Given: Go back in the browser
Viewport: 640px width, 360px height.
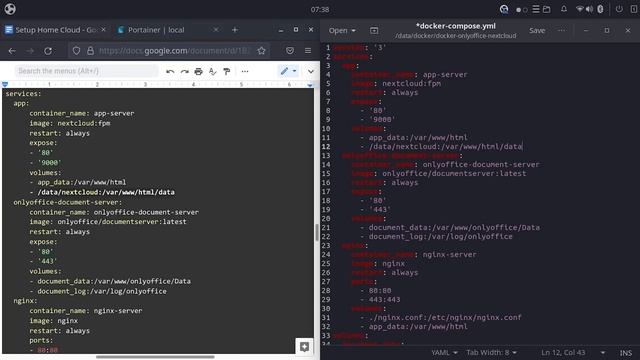Looking at the screenshot, I should point(12,51).
